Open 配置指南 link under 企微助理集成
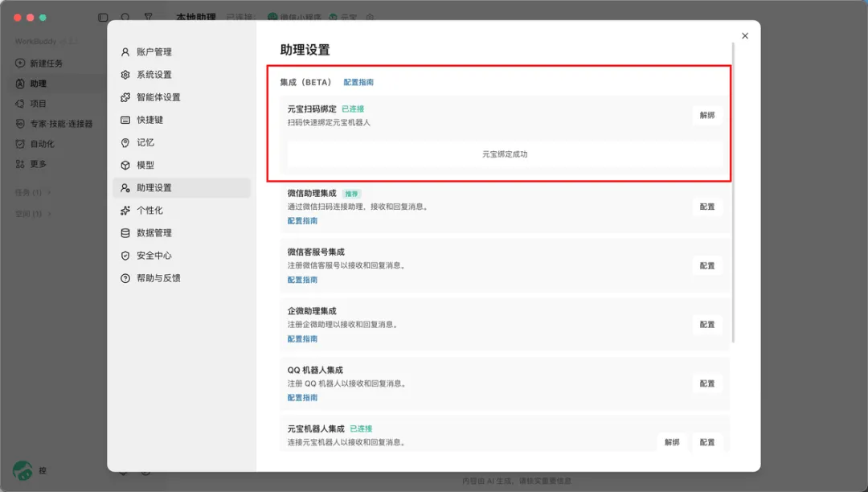This screenshot has height=492, width=868. (302, 338)
